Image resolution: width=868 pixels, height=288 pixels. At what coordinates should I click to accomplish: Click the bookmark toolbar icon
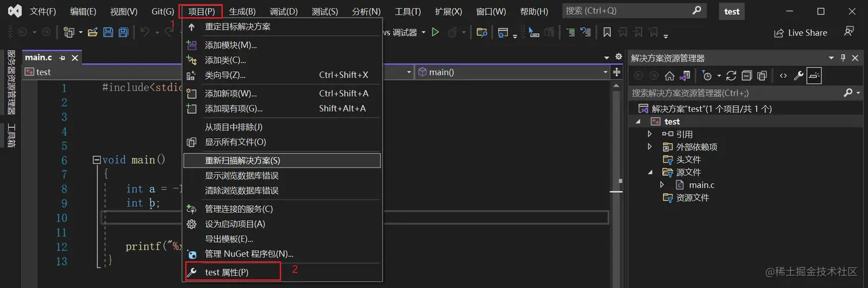(x=607, y=33)
